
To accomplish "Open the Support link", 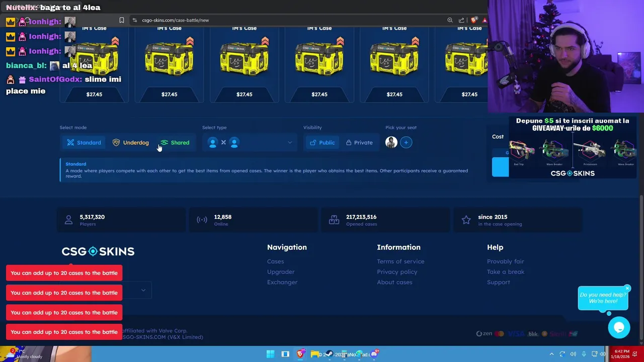I will (x=498, y=282).
